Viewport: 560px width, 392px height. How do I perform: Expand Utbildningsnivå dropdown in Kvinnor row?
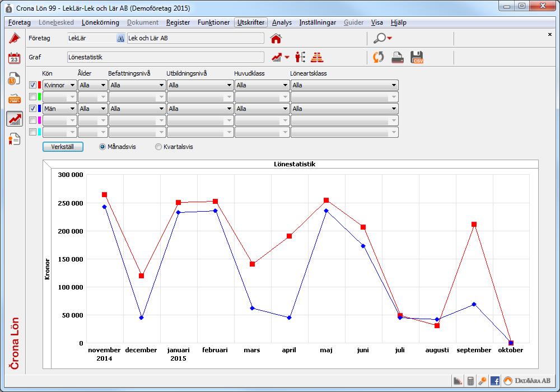click(200, 85)
